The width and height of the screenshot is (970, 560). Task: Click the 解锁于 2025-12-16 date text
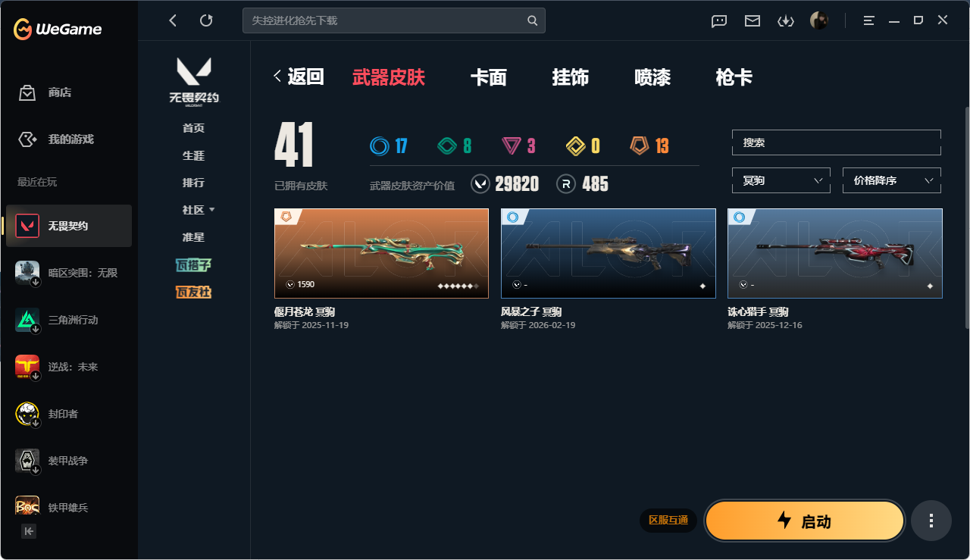tap(765, 325)
